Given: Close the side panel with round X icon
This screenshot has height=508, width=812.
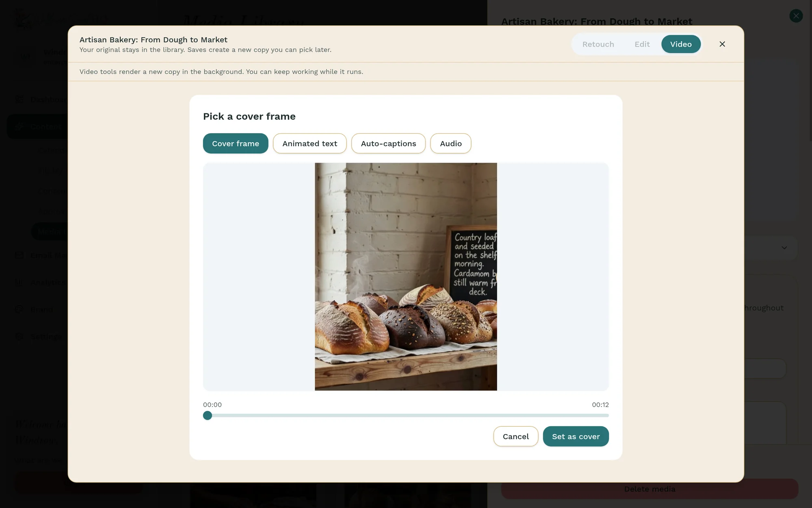Looking at the screenshot, I should pyautogui.click(x=796, y=16).
